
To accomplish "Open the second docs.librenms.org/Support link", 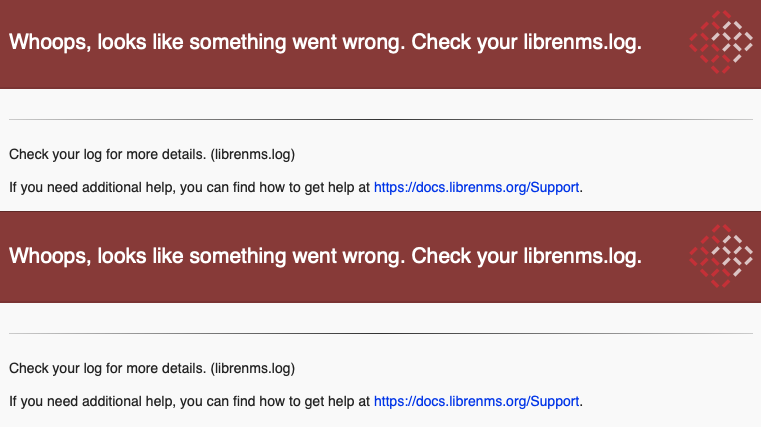I will click(x=477, y=401).
